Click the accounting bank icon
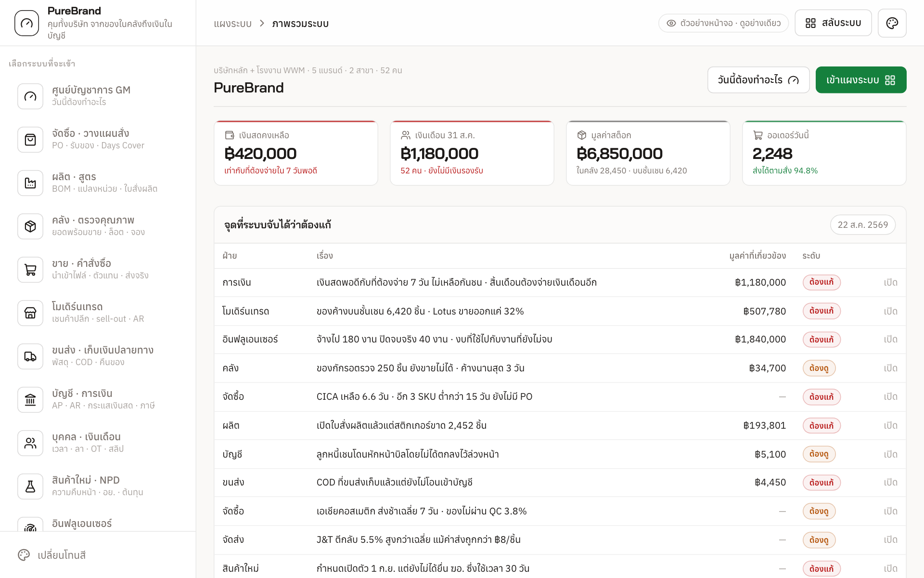This screenshot has width=924, height=578. tap(30, 400)
